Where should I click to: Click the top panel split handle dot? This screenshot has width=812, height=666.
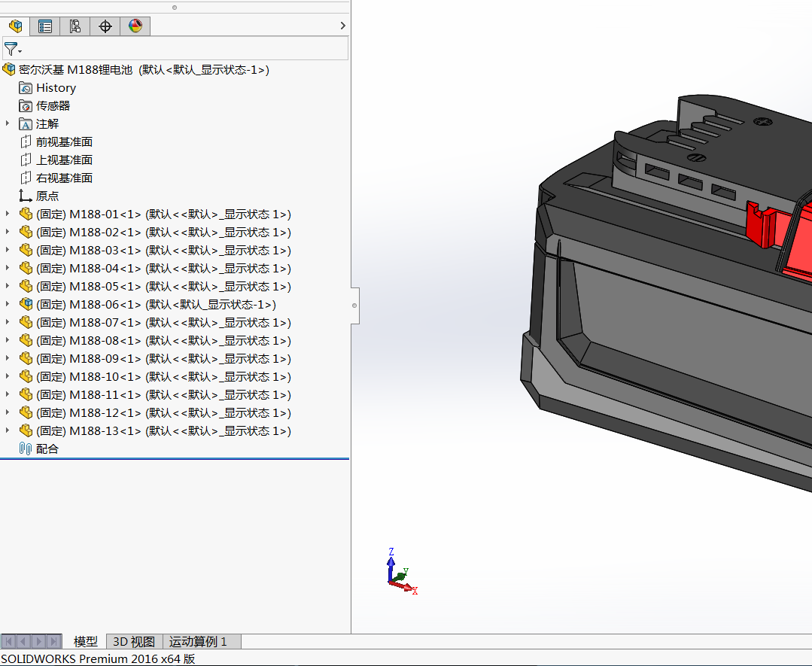[x=175, y=8]
